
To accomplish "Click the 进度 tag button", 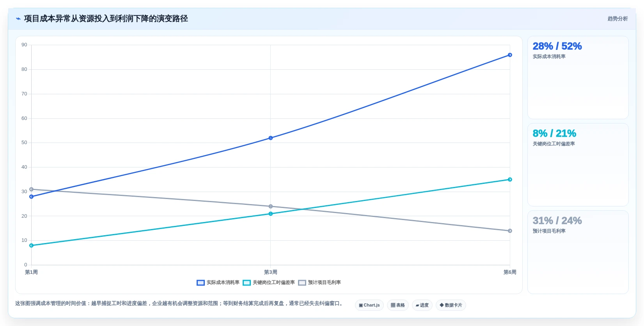I will 422,305.
